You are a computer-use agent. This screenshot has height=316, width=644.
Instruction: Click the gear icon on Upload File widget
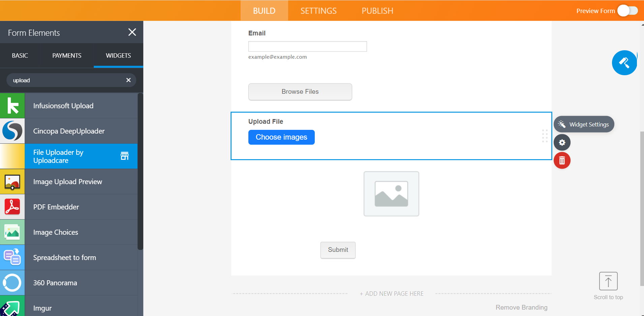(561, 142)
